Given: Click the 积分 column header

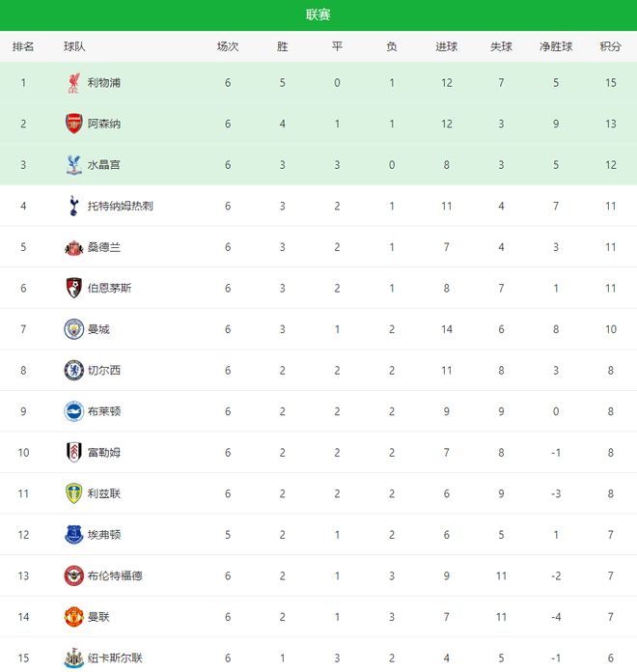Looking at the screenshot, I should 610,46.
